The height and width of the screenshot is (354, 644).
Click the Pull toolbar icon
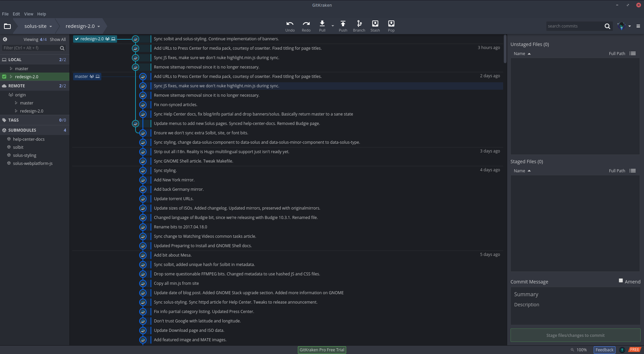(322, 24)
